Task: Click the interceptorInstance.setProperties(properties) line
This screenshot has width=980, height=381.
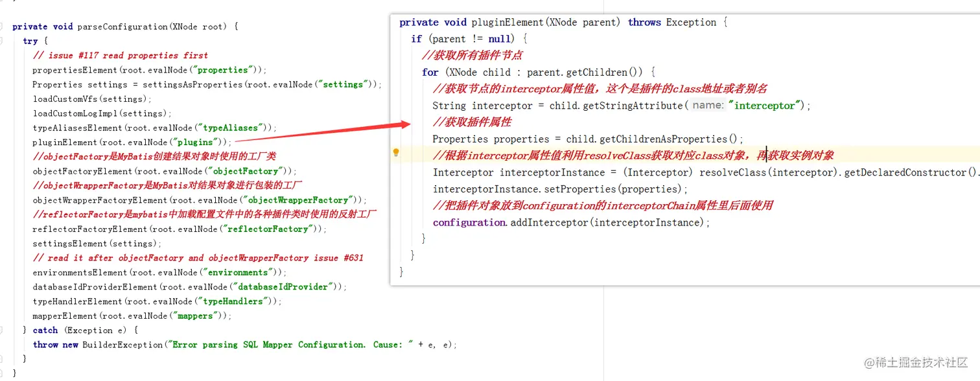Action: [560, 189]
